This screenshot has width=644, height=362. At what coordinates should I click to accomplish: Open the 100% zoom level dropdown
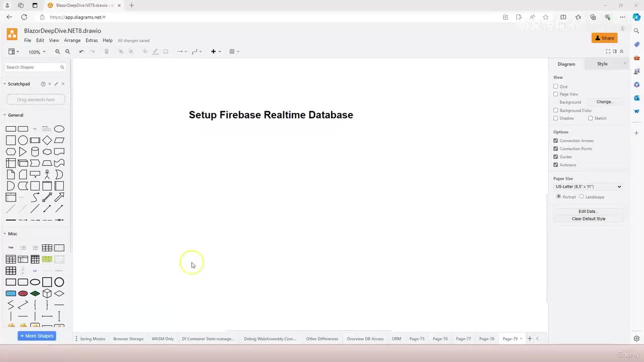point(37,52)
